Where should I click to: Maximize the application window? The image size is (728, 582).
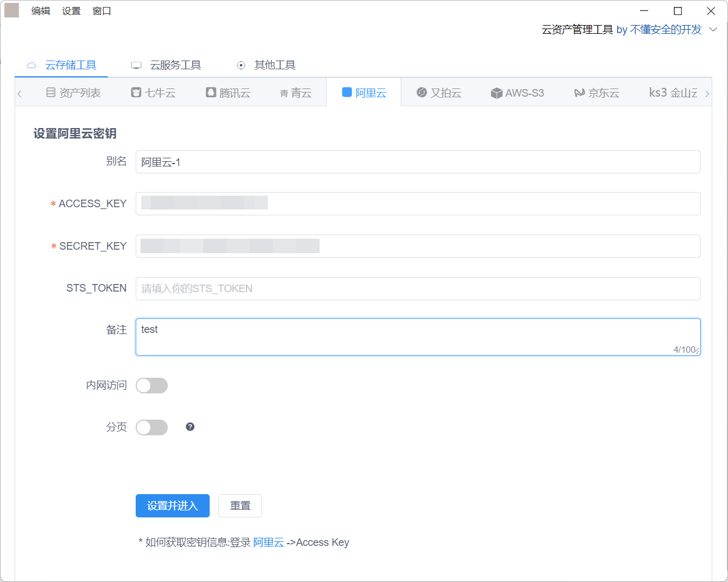tap(678, 11)
